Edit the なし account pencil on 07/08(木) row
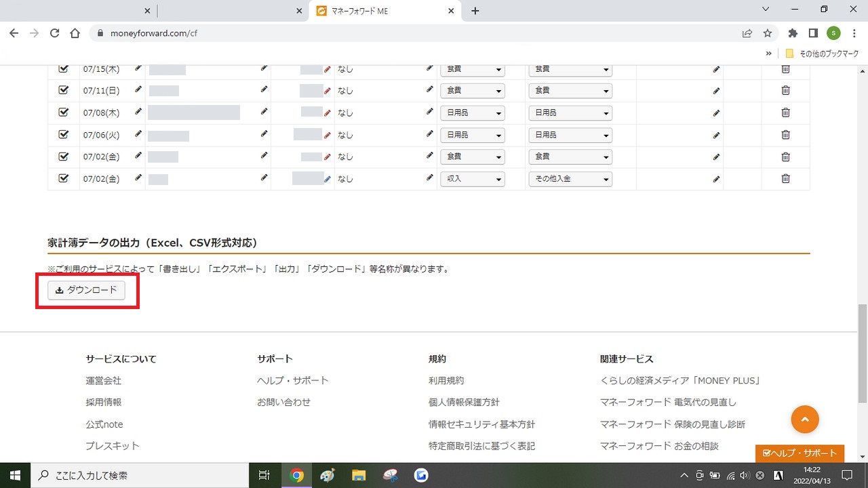 [x=429, y=112]
